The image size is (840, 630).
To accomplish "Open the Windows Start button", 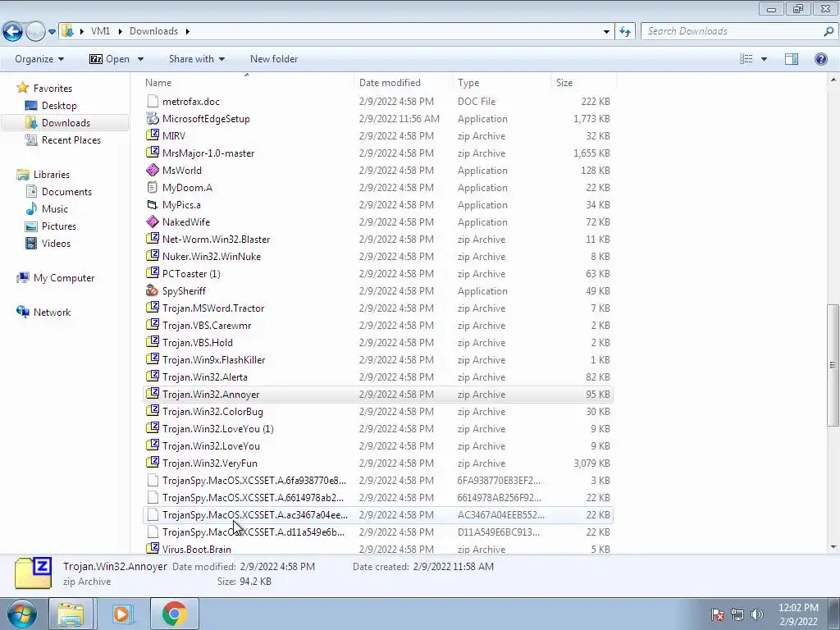I will [x=21, y=614].
